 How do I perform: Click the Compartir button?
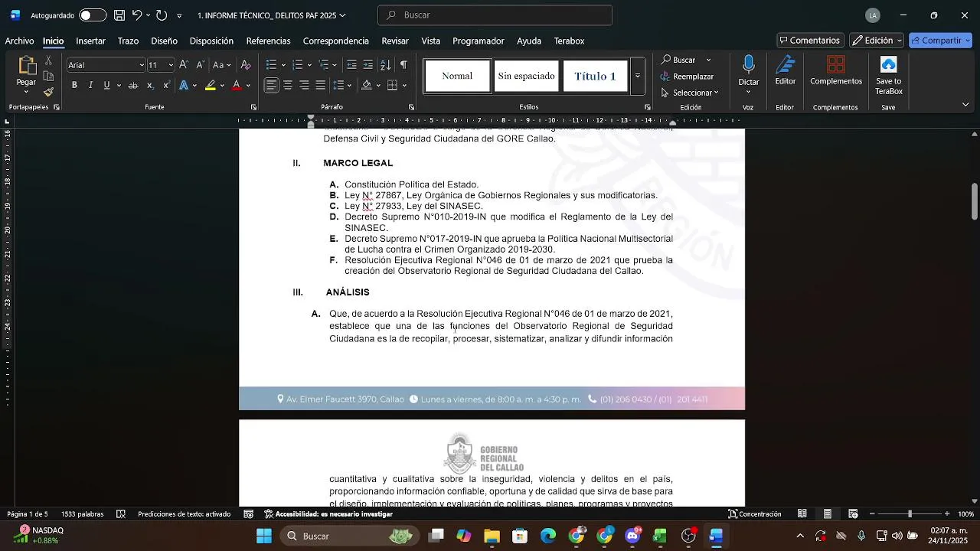tap(940, 41)
